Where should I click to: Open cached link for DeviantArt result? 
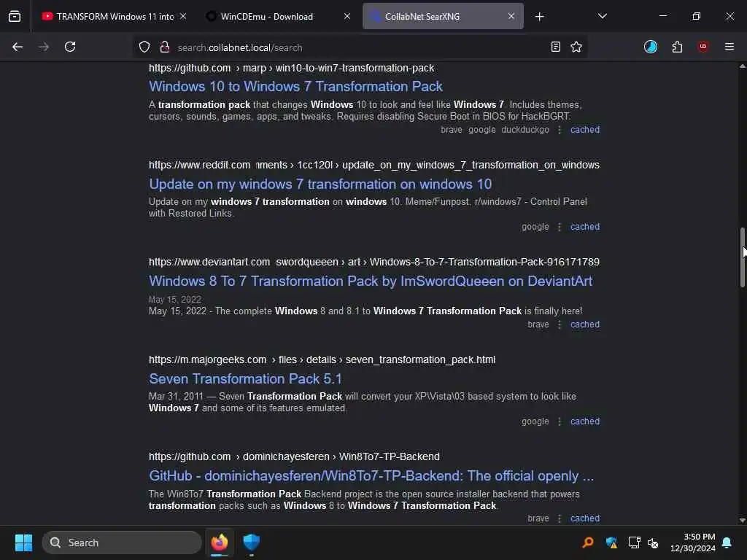tap(585, 324)
